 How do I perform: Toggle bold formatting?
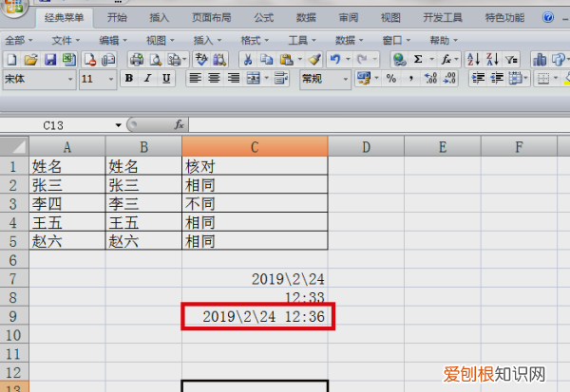click(x=129, y=79)
